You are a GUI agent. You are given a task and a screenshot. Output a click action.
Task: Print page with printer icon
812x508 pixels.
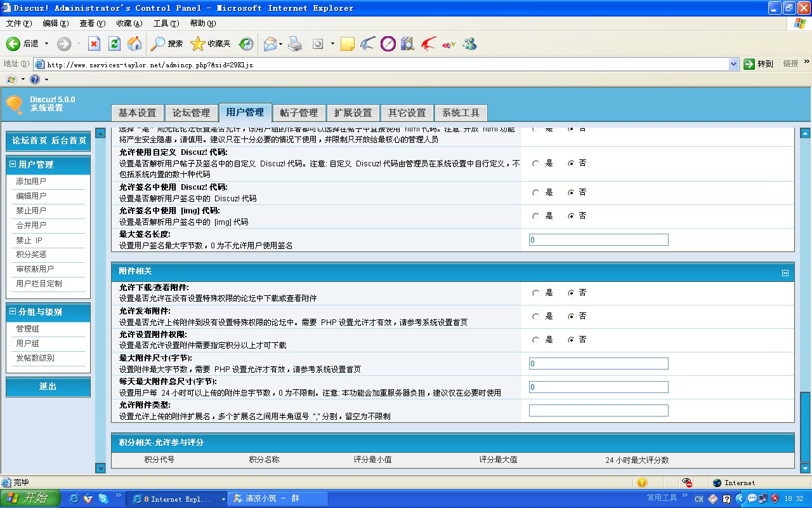[x=295, y=44]
